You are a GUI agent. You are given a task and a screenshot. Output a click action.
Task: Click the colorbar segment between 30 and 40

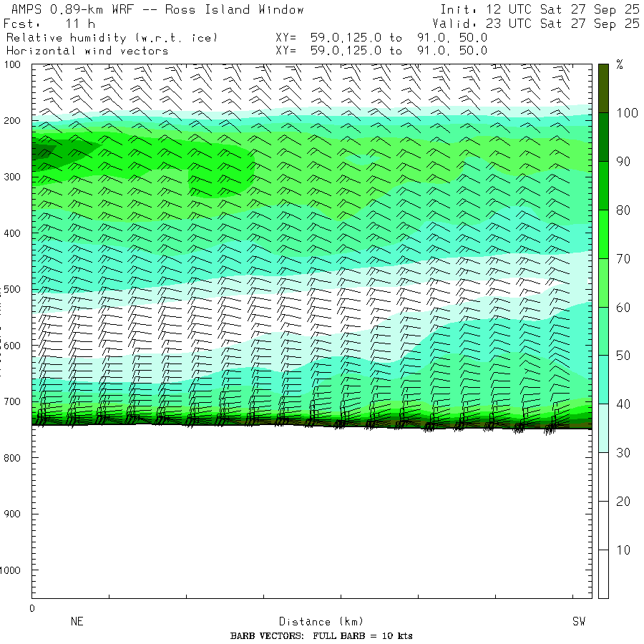coord(603,428)
